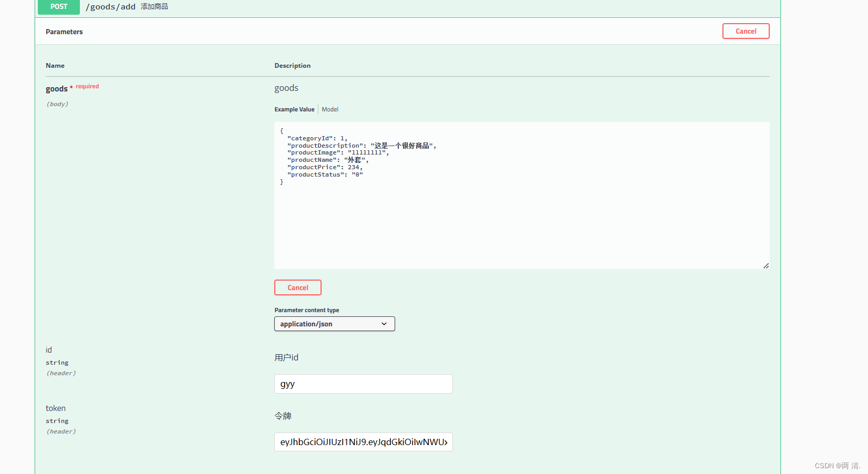Switch to the Model tab

pos(330,109)
